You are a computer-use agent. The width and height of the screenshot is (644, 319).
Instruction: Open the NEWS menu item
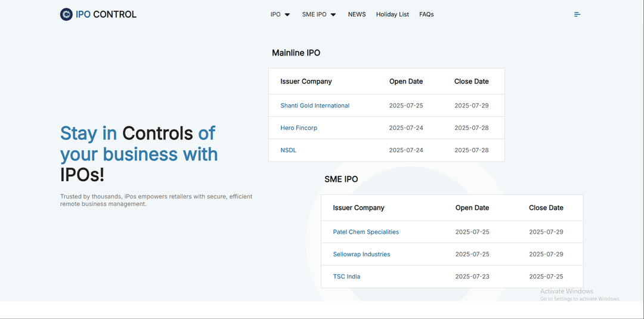tap(357, 14)
